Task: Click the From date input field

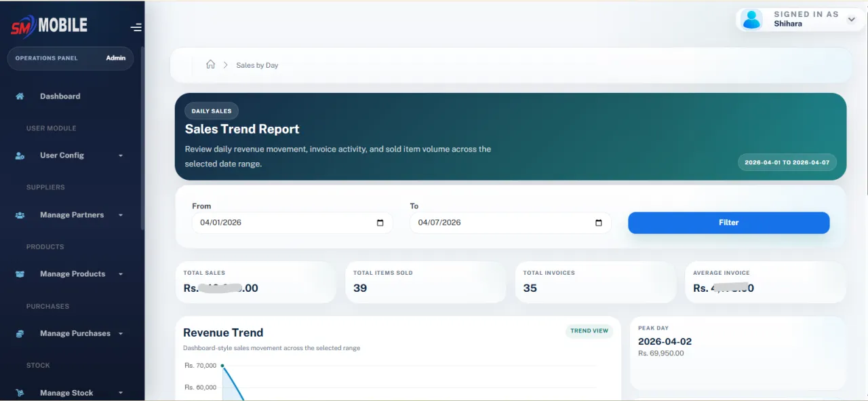Action: (281, 223)
